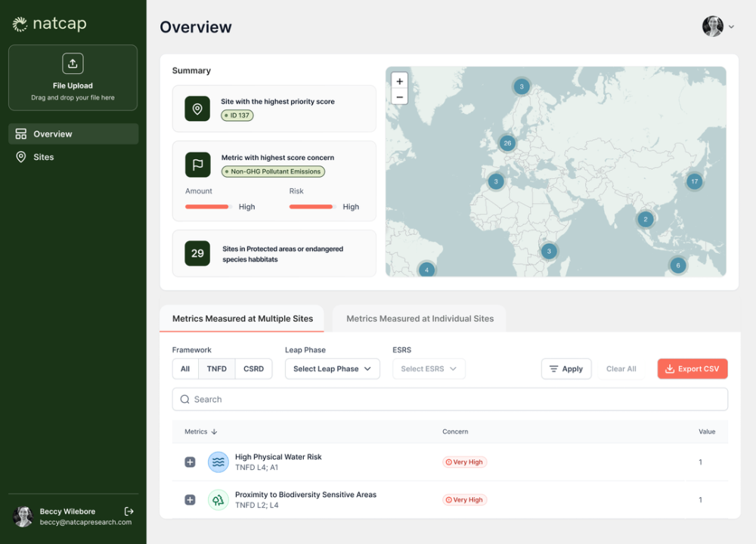This screenshot has width=756, height=544.
Task: Click the Biodiversity Sensitive Areas tree icon
Action: 218,500
